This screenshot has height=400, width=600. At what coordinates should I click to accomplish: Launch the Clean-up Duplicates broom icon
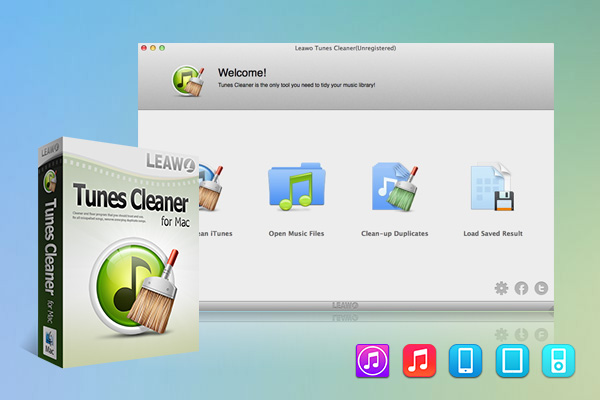(x=395, y=187)
